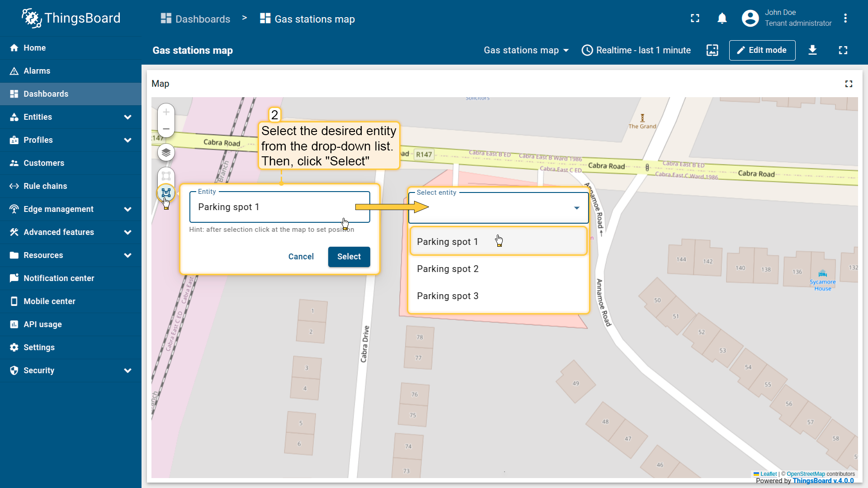Expand the Entities sidebar section

(127, 117)
